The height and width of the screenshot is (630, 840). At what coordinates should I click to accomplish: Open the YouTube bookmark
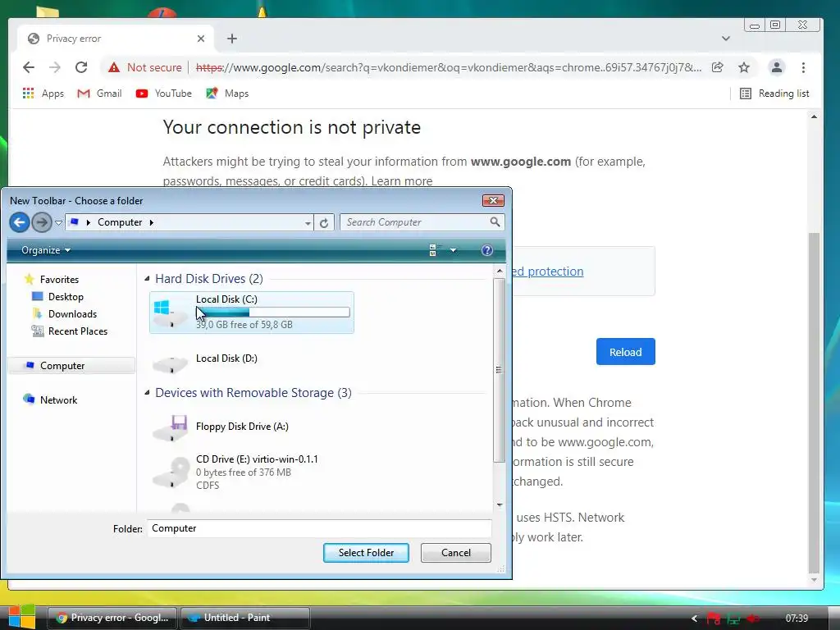click(x=163, y=94)
